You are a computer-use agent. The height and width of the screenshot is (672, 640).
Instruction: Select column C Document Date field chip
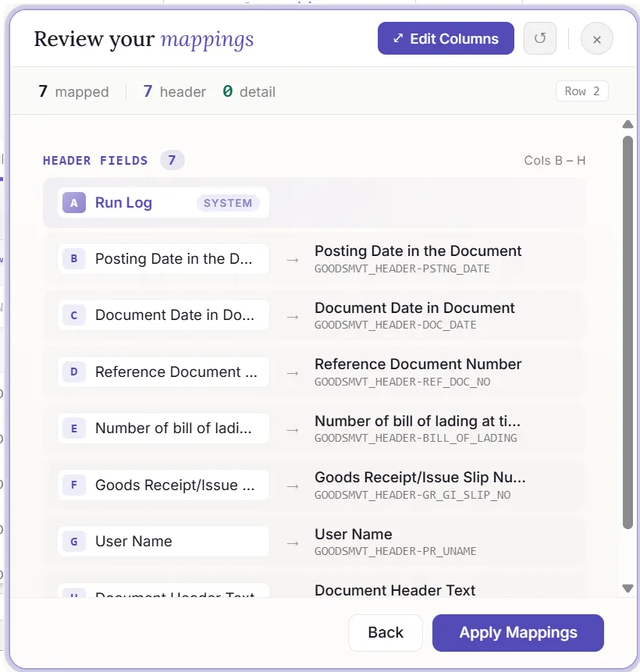pyautogui.click(x=163, y=315)
